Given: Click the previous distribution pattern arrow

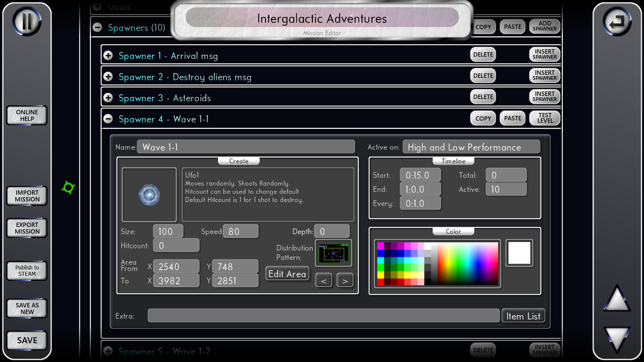Looking at the screenshot, I should point(323,280).
